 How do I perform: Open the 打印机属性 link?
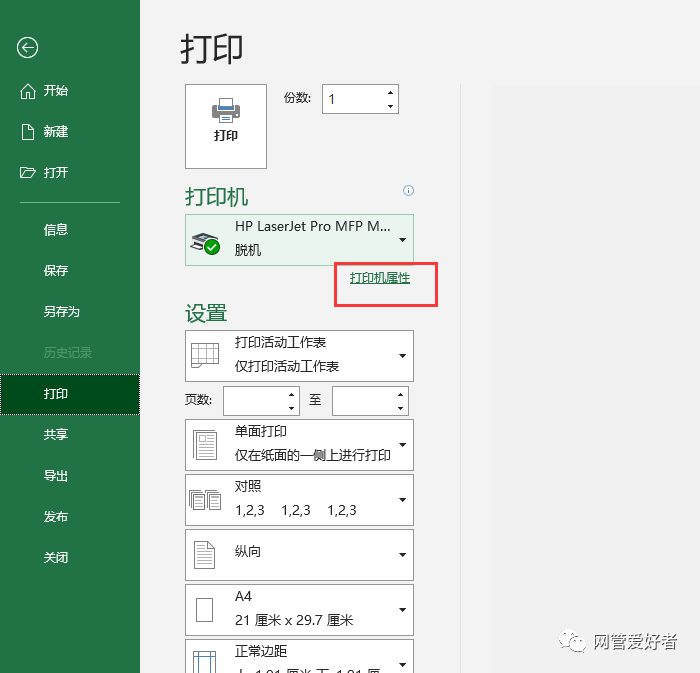coord(379,278)
